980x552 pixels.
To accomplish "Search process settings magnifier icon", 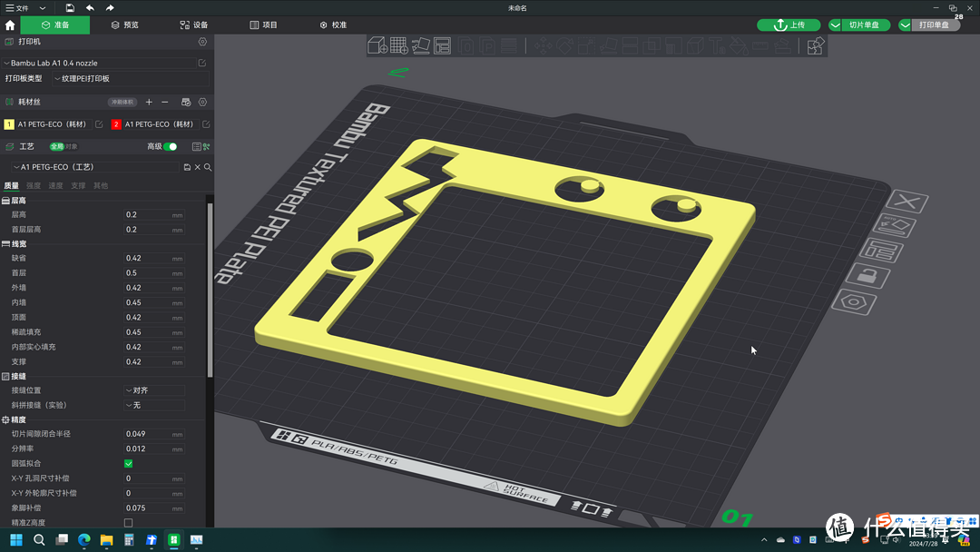I will [x=208, y=168].
